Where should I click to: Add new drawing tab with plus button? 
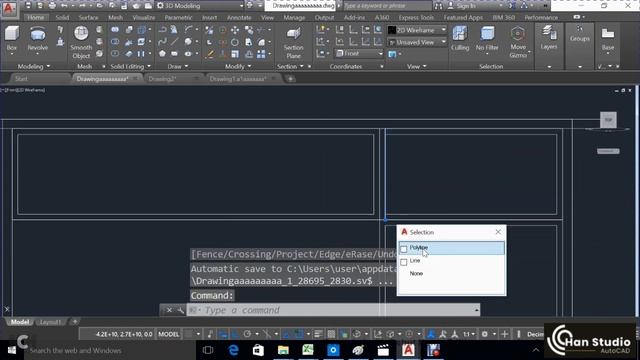(x=290, y=79)
